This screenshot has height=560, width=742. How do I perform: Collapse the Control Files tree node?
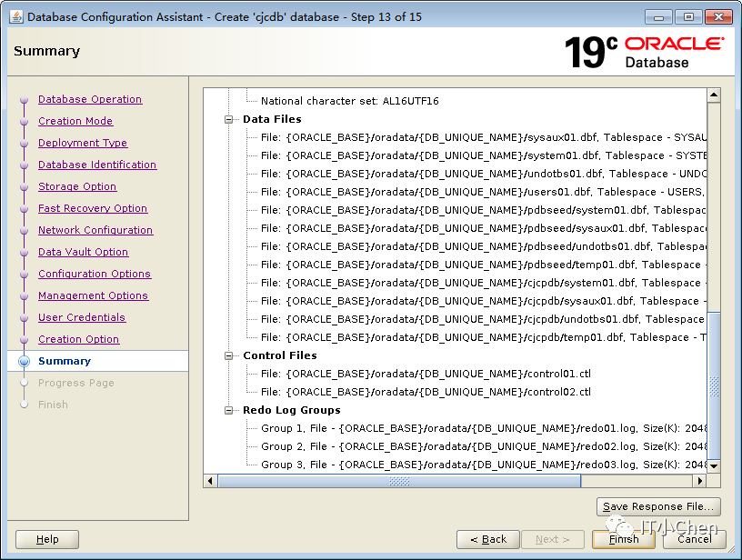229,355
